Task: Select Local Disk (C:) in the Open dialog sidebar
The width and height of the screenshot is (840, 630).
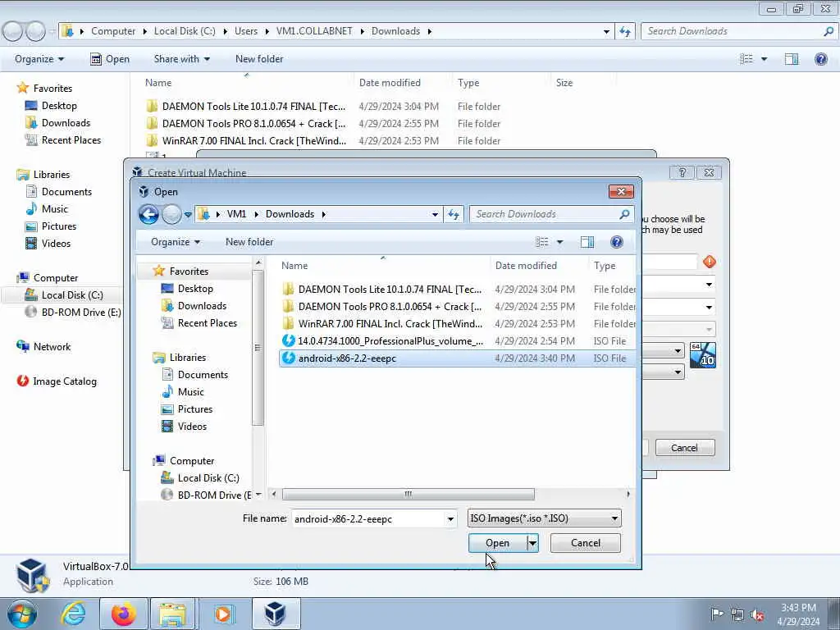Action: click(x=200, y=478)
